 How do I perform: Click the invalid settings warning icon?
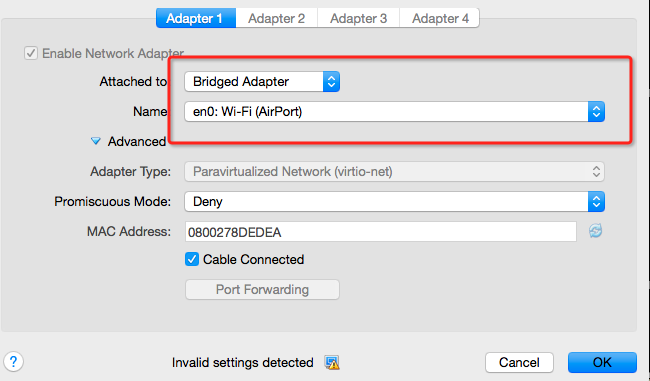coord(332,363)
